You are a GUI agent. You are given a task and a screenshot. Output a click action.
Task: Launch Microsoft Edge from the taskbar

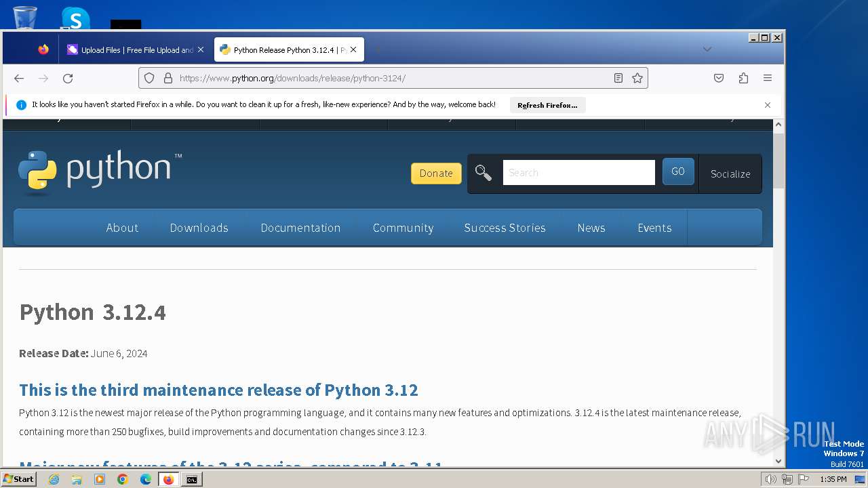[x=146, y=479]
